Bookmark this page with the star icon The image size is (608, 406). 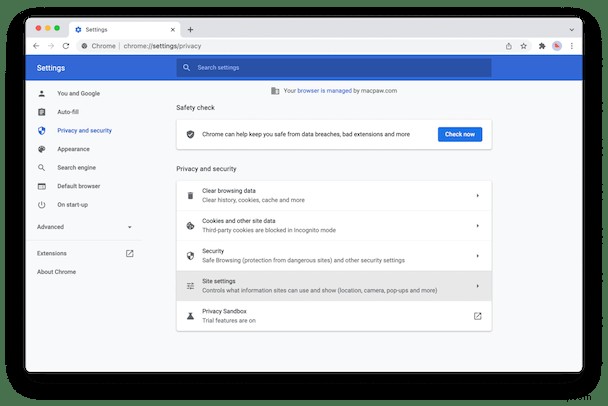click(x=523, y=46)
